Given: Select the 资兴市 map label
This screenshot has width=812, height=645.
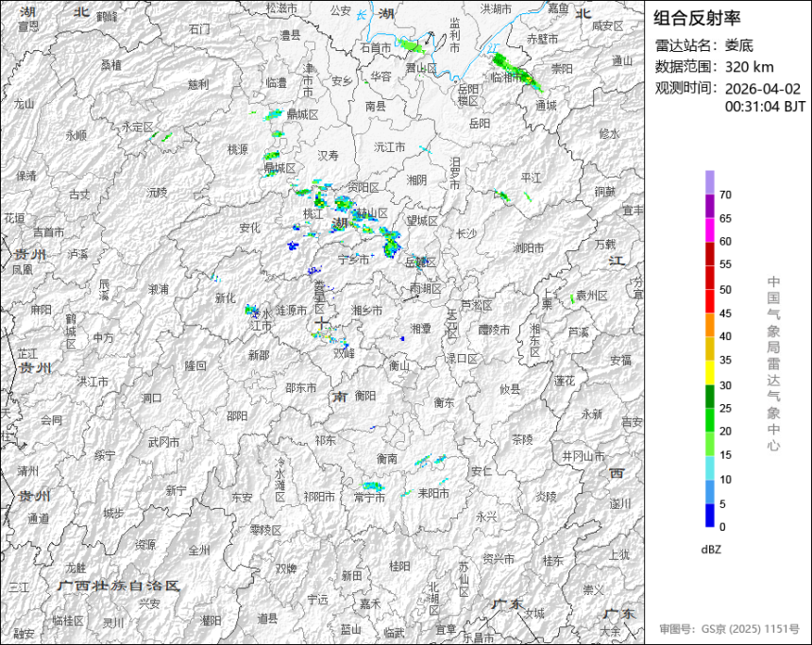Looking at the screenshot, I should coord(499,558).
